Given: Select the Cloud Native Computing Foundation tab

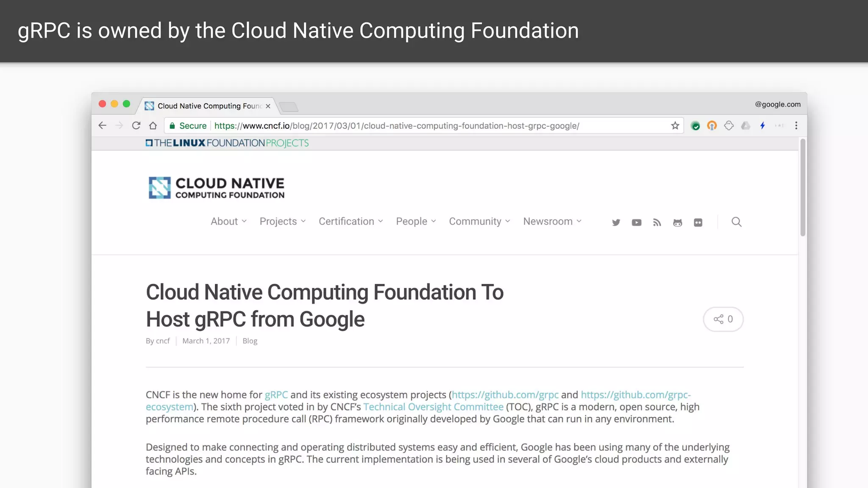Looking at the screenshot, I should 207,106.
